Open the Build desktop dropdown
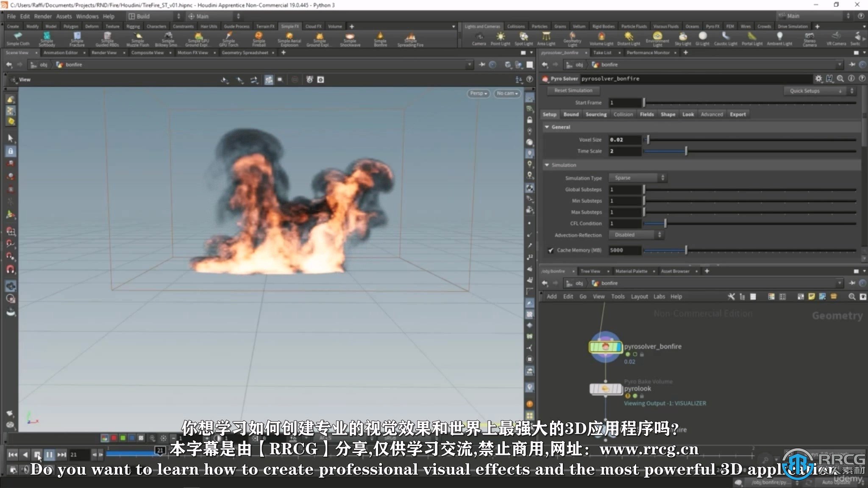Screen dimensions: 868x488 click(x=154, y=16)
